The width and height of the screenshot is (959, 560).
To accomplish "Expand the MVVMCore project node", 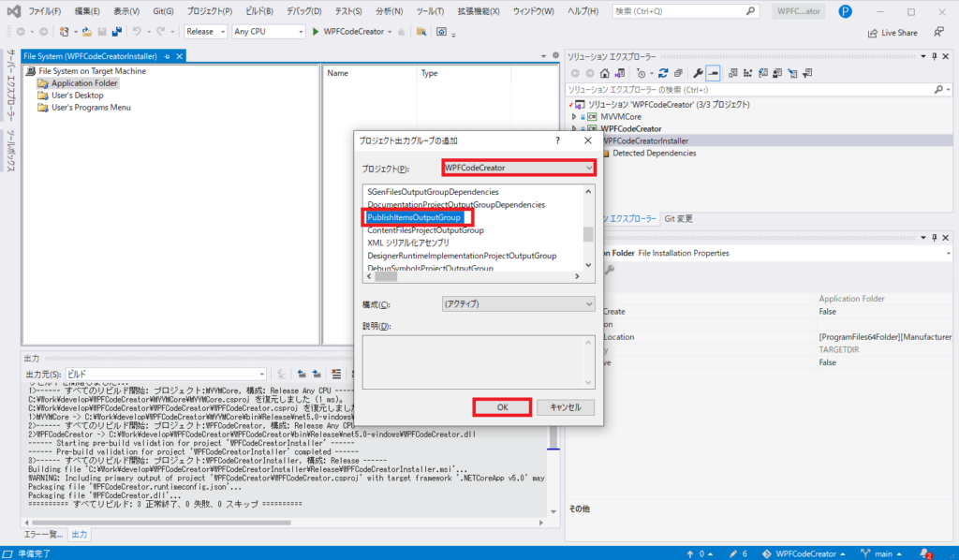I will [x=574, y=117].
